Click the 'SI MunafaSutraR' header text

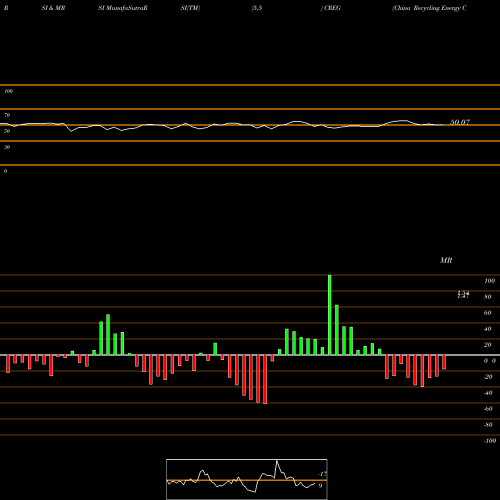point(123,8)
